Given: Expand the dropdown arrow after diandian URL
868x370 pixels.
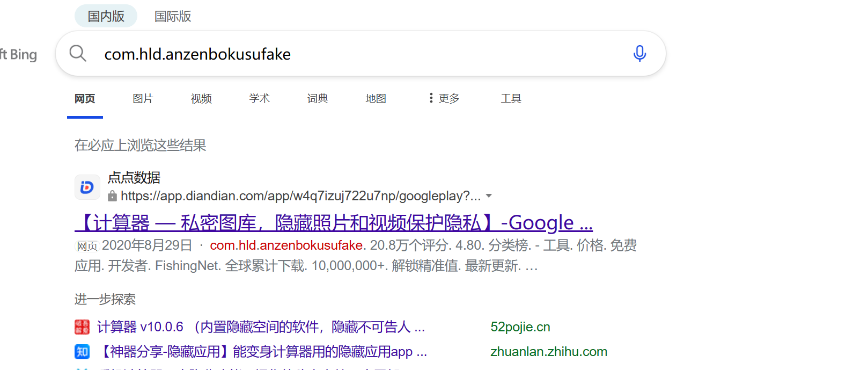Looking at the screenshot, I should (x=489, y=196).
